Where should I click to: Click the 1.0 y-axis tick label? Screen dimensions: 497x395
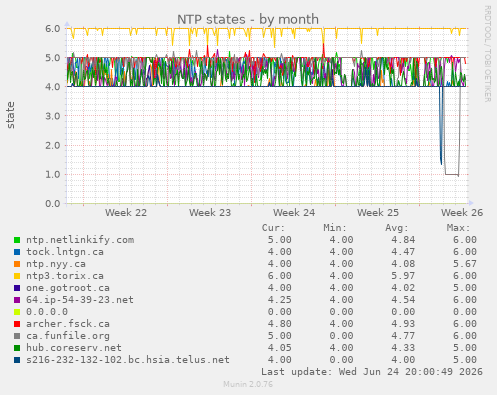(x=53, y=174)
